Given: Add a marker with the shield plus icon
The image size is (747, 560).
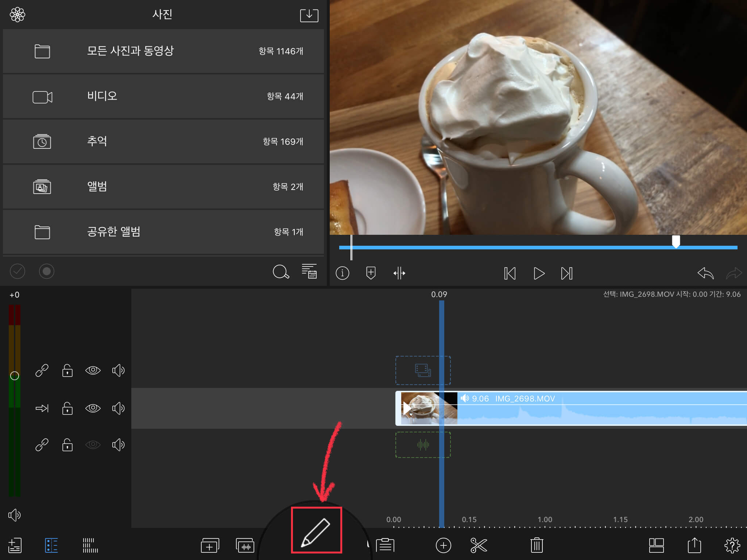Looking at the screenshot, I should (371, 273).
